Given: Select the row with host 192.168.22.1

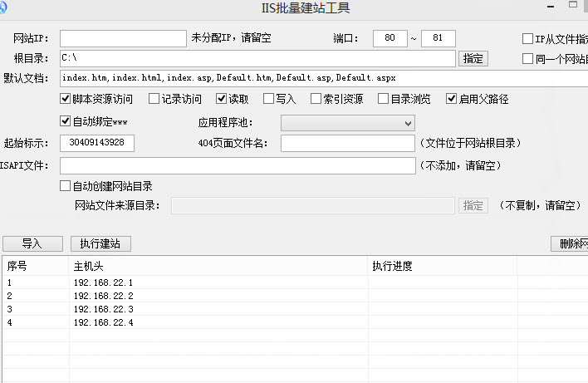Looking at the screenshot, I should (x=296, y=282).
